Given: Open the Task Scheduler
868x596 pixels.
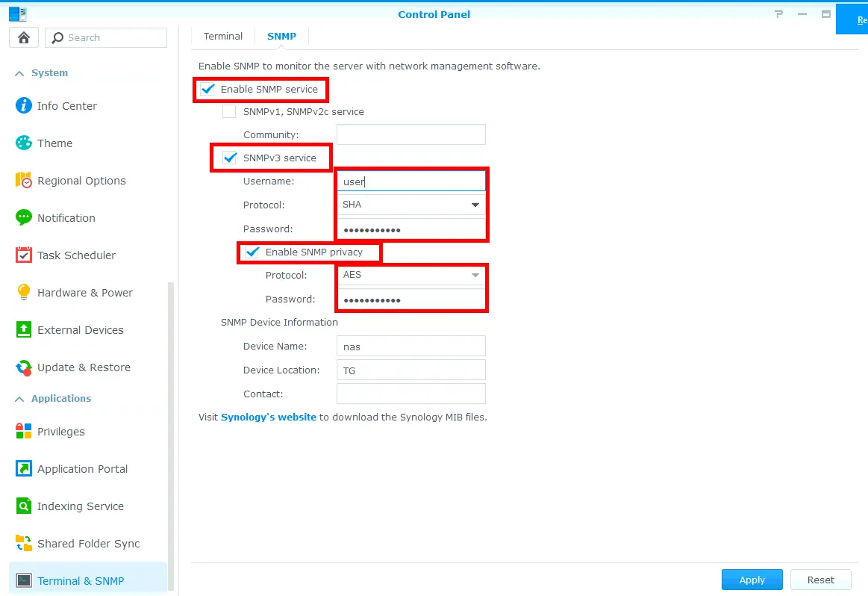Looking at the screenshot, I should (77, 255).
